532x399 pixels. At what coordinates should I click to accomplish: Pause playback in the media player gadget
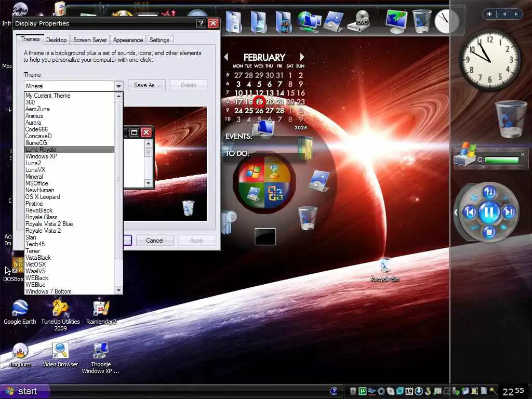(x=489, y=212)
